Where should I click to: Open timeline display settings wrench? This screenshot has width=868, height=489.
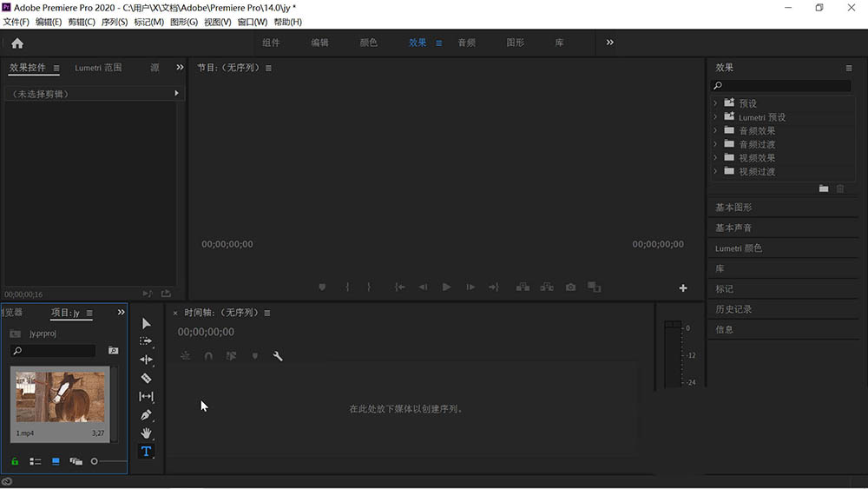coord(278,356)
